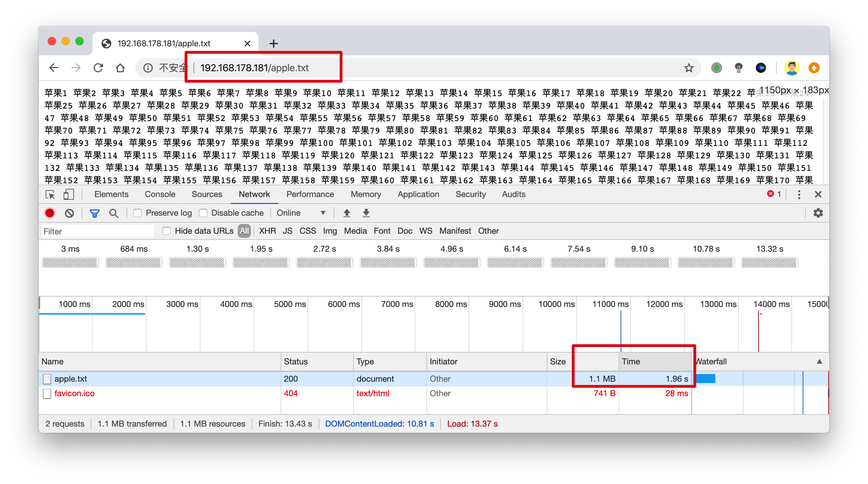This screenshot has width=868, height=484.
Task: Click the Filter text input
Action: point(98,231)
